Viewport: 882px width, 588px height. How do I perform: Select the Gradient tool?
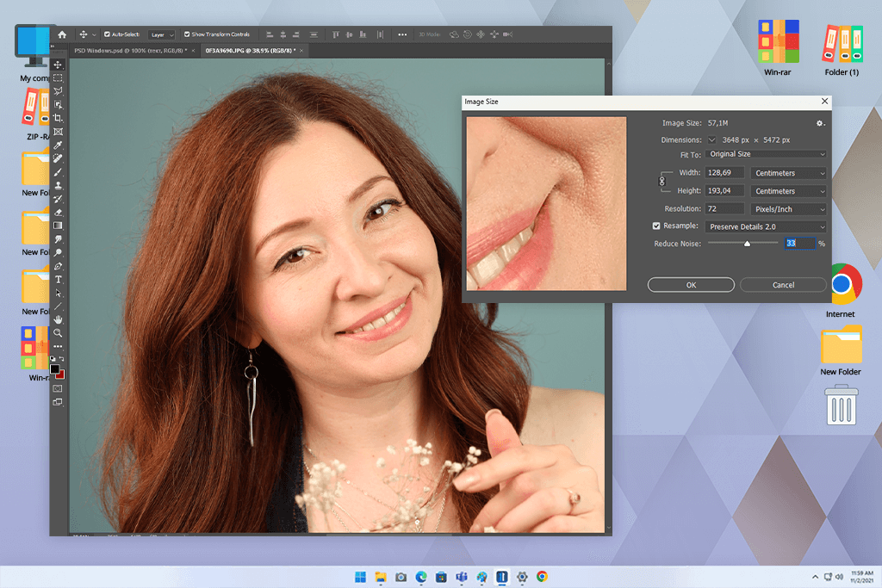[x=58, y=226]
